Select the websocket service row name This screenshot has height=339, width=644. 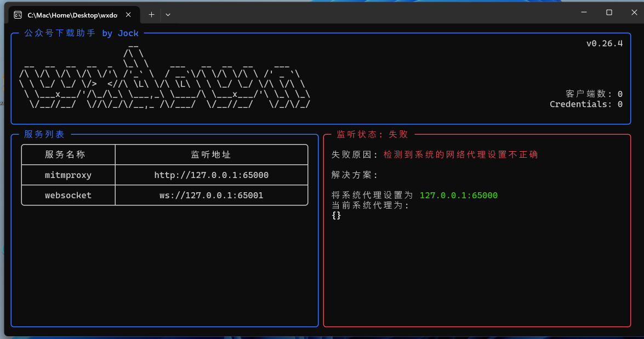click(x=68, y=195)
